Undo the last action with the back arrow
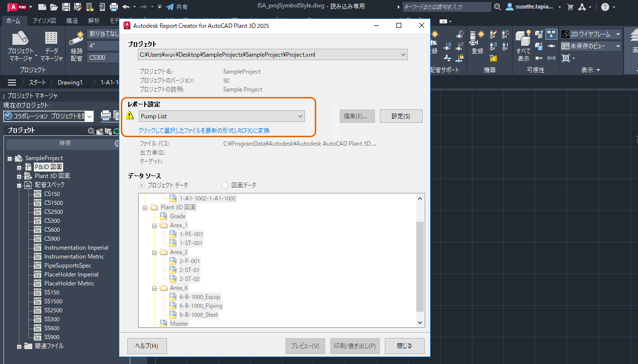This screenshot has width=638, height=364. click(x=126, y=7)
